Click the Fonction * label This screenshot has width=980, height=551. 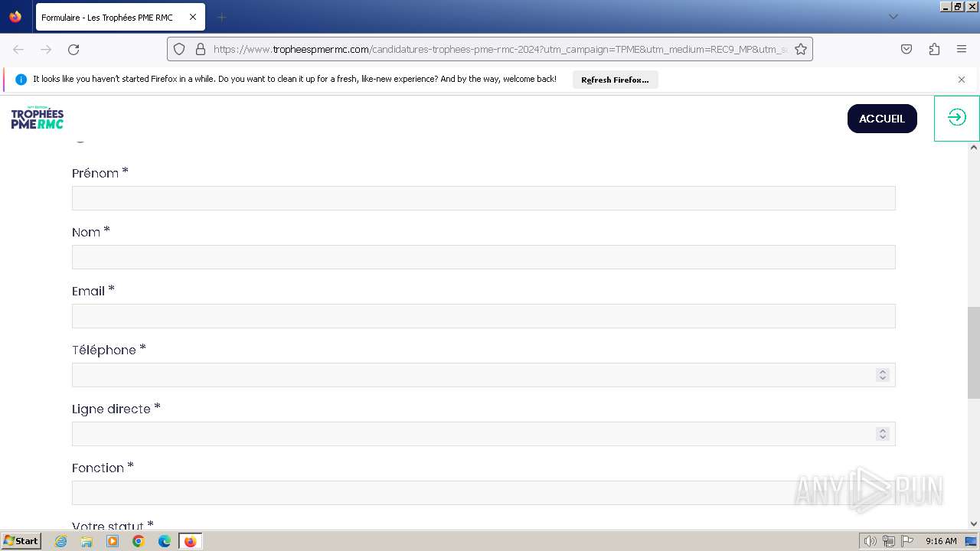103,468
